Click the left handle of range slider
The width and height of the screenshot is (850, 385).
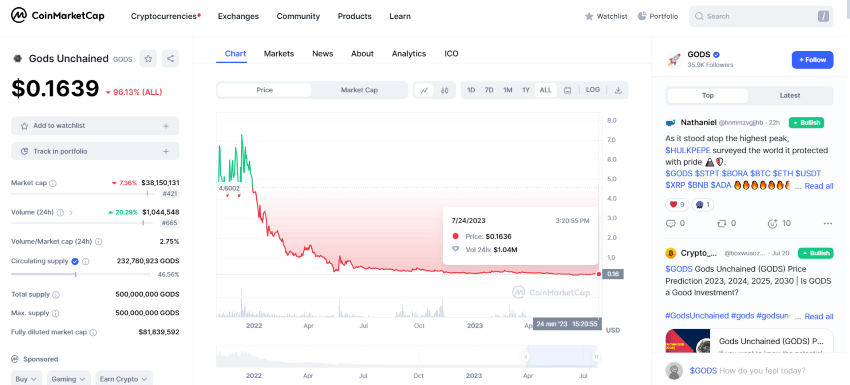(525, 356)
